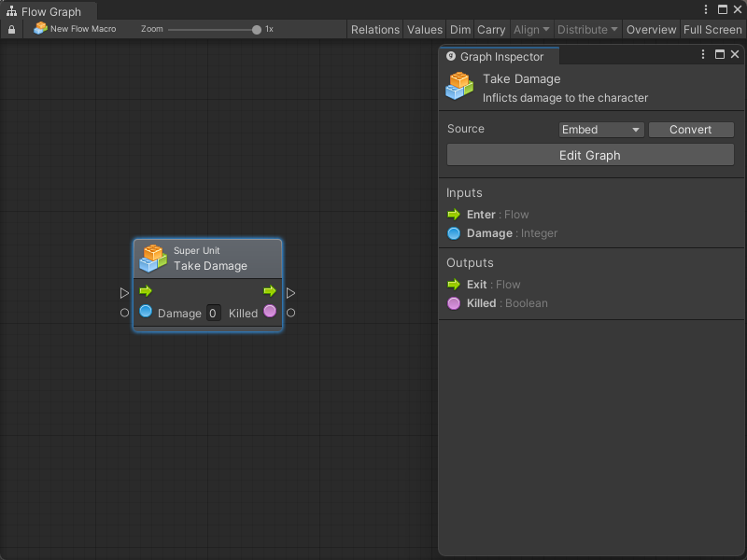Toggle the Values display option
The width and height of the screenshot is (747, 560).
(x=425, y=30)
